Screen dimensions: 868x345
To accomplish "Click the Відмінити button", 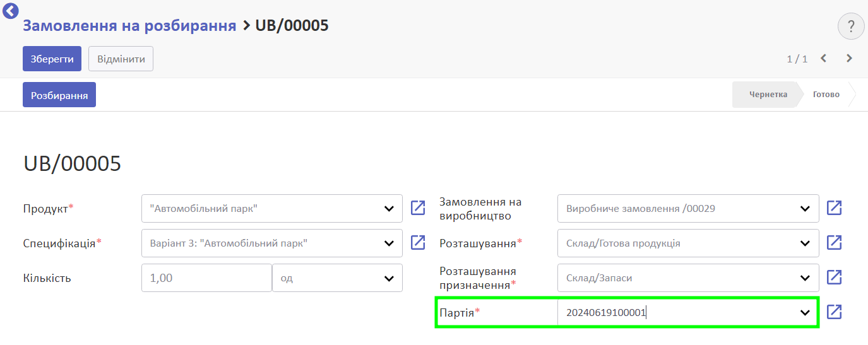I will click(121, 59).
